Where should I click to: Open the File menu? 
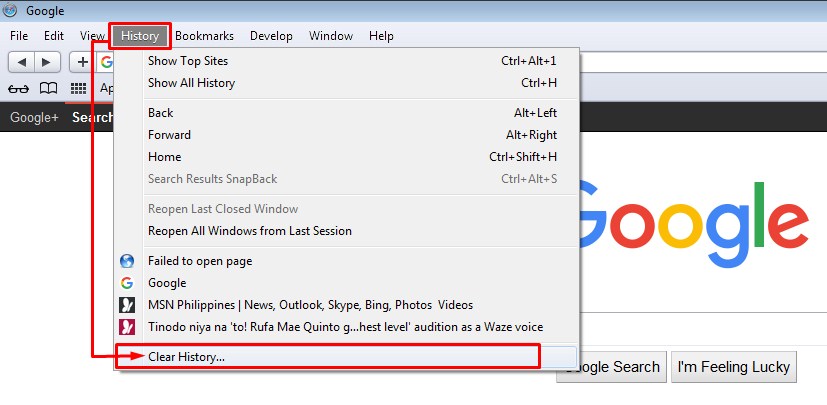coord(19,36)
